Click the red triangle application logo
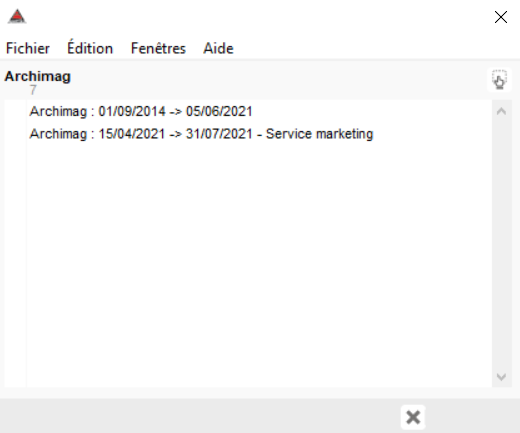This screenshot has height=433, width=520. pyautogui.click(x=17, y=16)
